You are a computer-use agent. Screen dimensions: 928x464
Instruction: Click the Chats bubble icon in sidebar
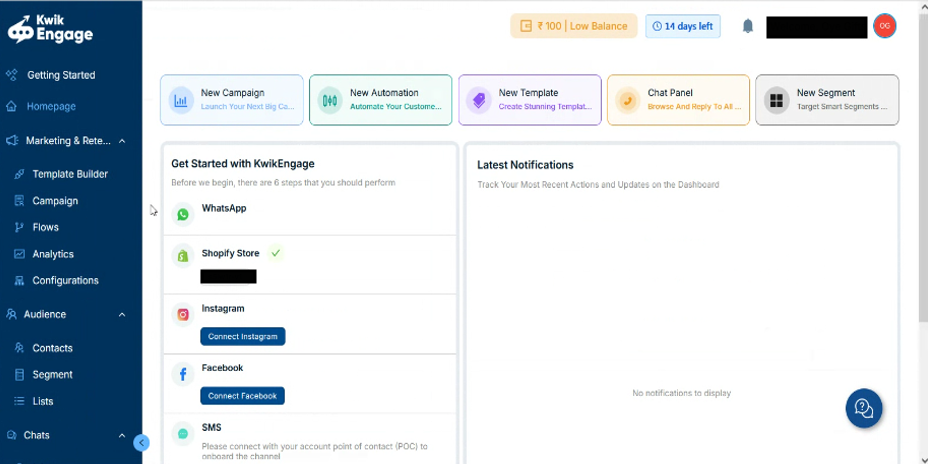pyautogui.click(x=11, y=435)
